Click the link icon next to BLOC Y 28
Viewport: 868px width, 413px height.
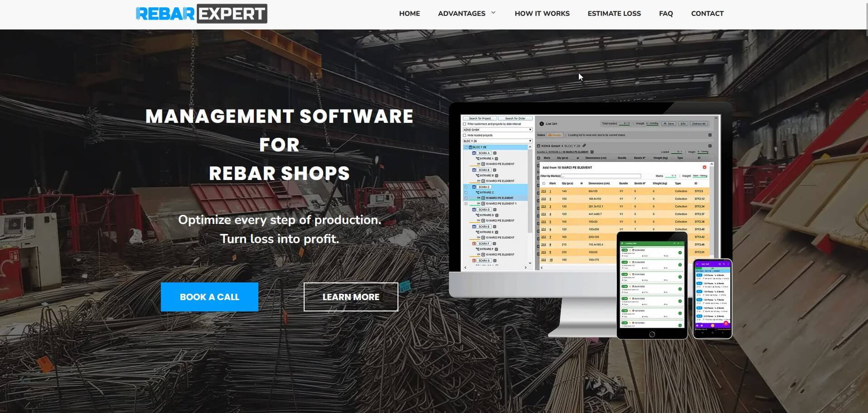(584, 146)
